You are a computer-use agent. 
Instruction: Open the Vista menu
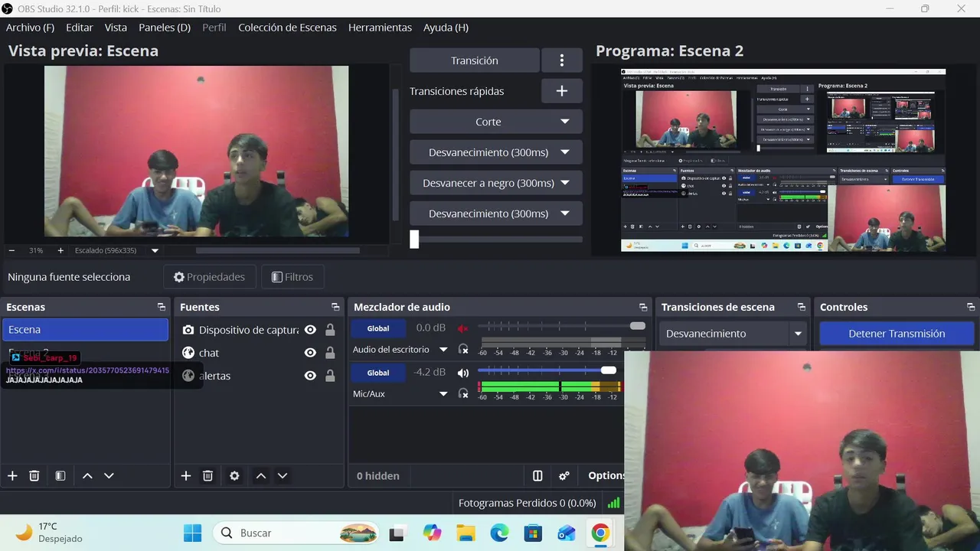116,28
